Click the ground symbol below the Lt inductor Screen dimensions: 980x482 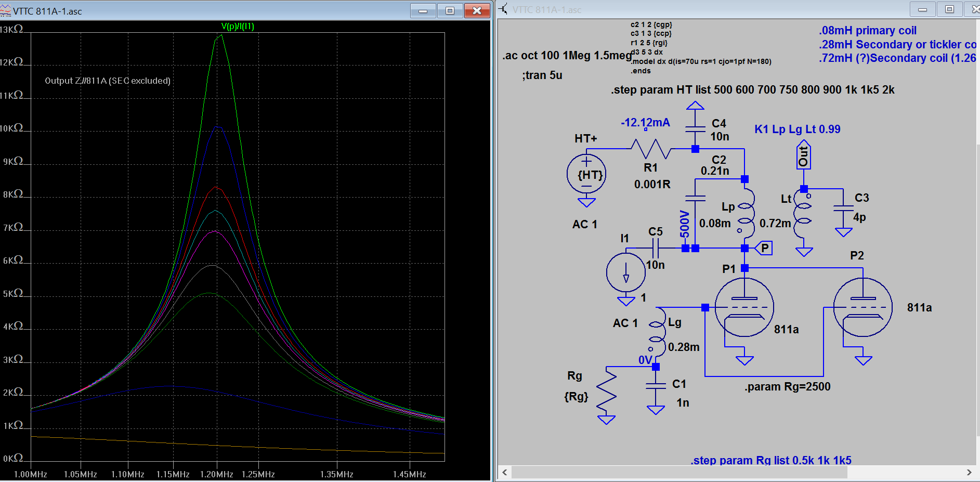pos(804,252)
